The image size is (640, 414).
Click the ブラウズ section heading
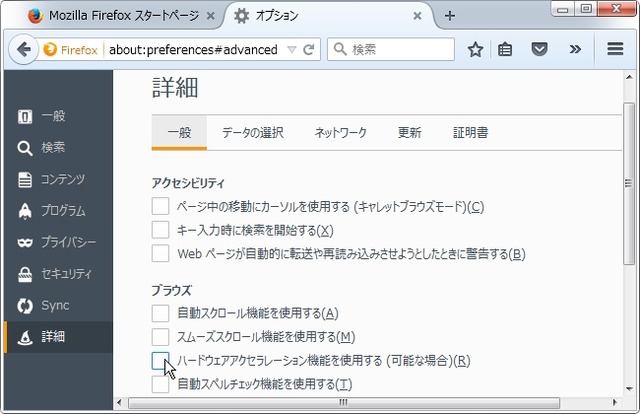point(171,290)
